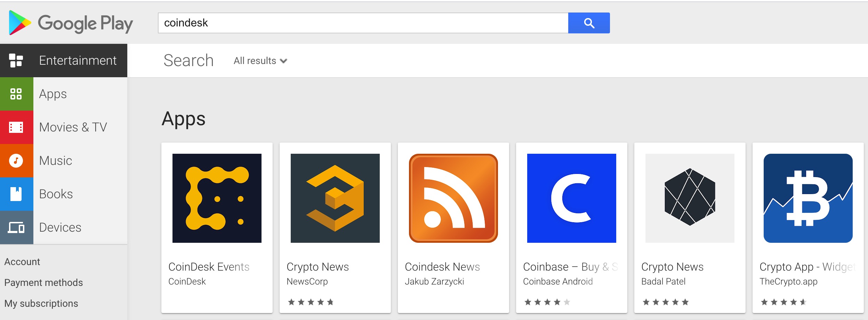Click the red Movies & TV film icon

tap(16, 127)
